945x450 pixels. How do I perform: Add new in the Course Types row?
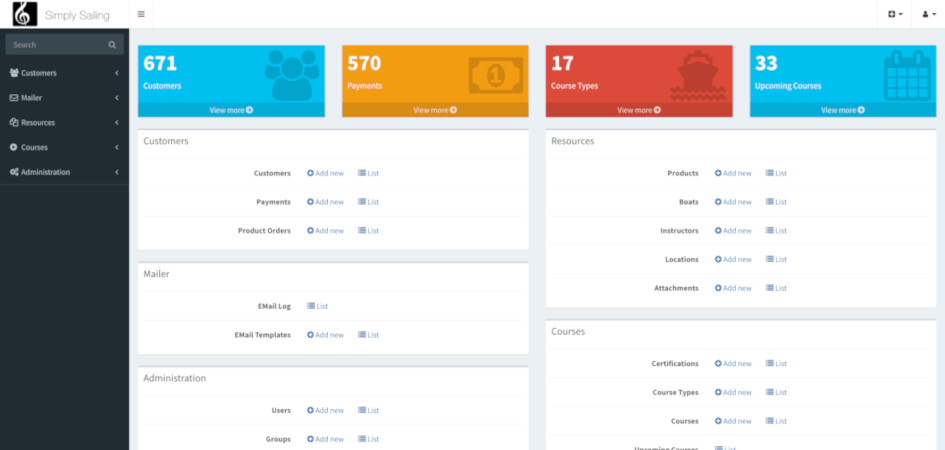[x=733, y=392]
